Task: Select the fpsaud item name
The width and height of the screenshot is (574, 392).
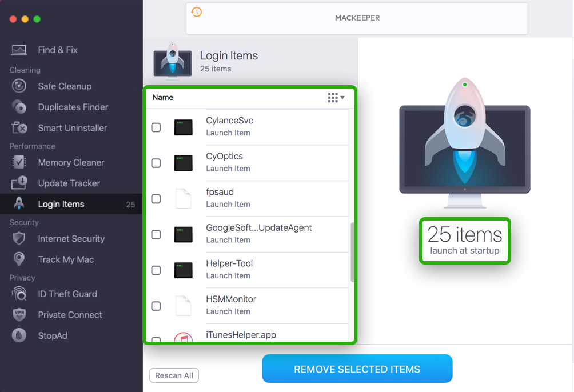Action: pos(220,192)
